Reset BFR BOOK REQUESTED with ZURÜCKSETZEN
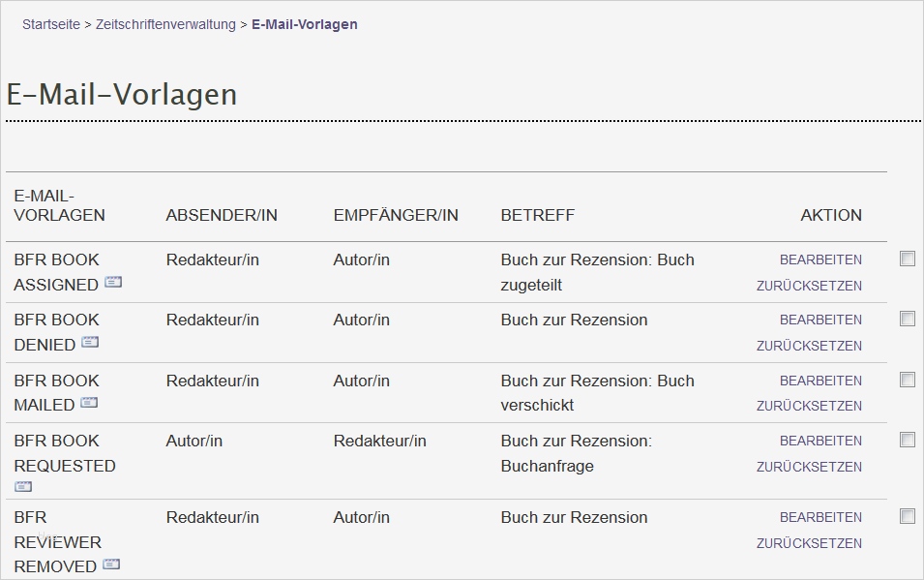The width and height of the screenshot is (924, 580). (x=809, y=466)
